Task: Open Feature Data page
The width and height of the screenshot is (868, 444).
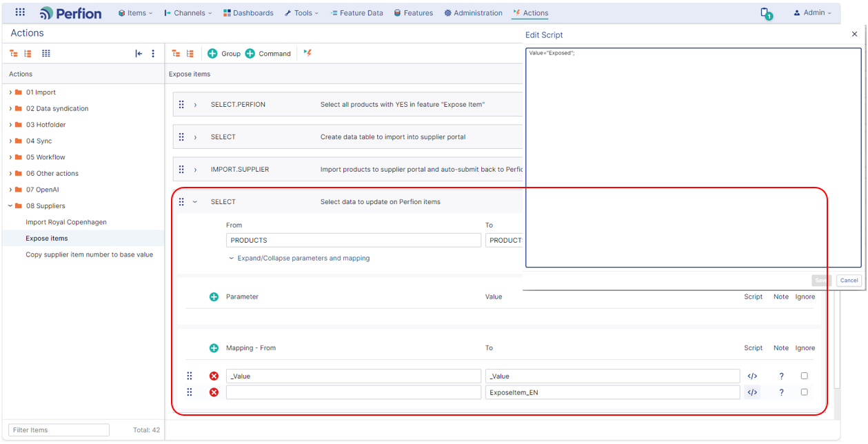Action: coord(356,13)
